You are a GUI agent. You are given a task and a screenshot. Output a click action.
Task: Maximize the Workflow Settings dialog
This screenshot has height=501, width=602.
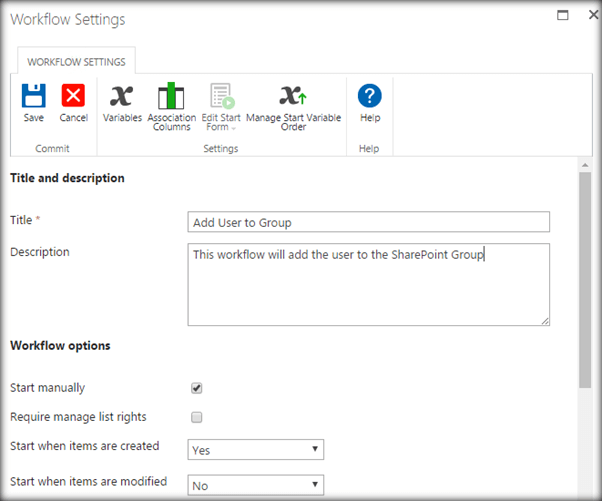(x=562, y=16)
